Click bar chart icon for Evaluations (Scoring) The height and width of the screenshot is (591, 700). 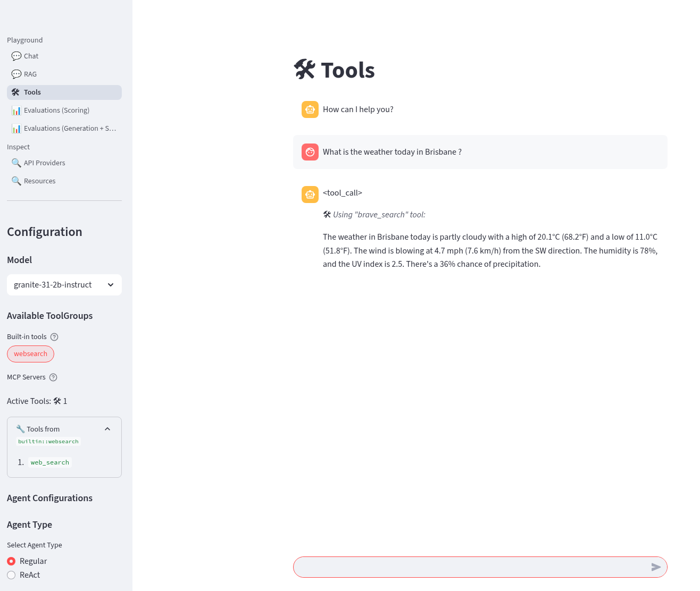coord(16,111)
